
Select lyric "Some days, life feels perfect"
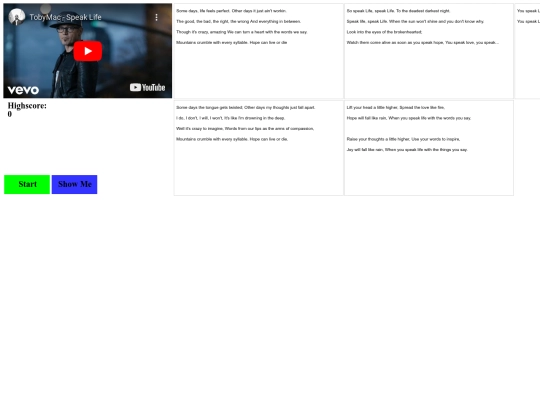tap(231, 11)
